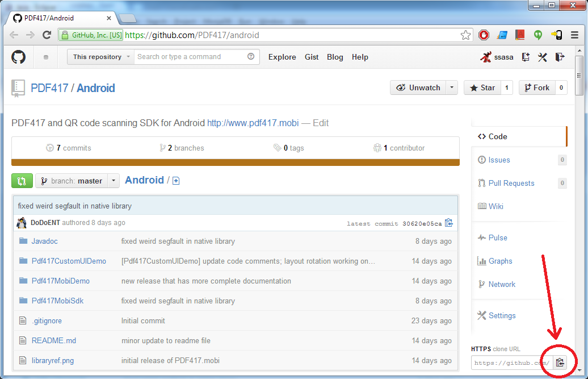
Task: Click the red PDF extension icon
Action: [520, 35]
